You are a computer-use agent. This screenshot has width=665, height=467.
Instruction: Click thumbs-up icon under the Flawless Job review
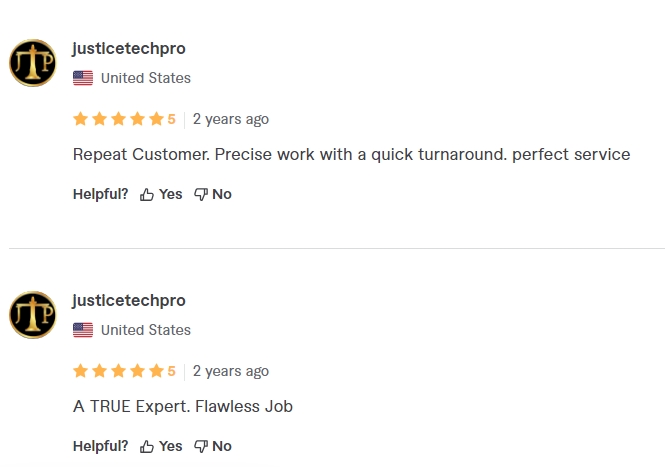(x=147, y=447)
